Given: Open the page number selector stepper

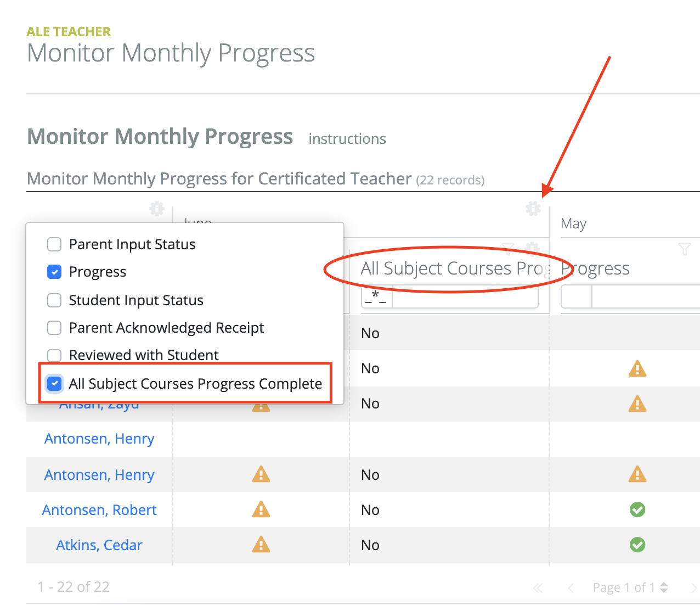Looking at the screenshot, I should tap(664, 587).
